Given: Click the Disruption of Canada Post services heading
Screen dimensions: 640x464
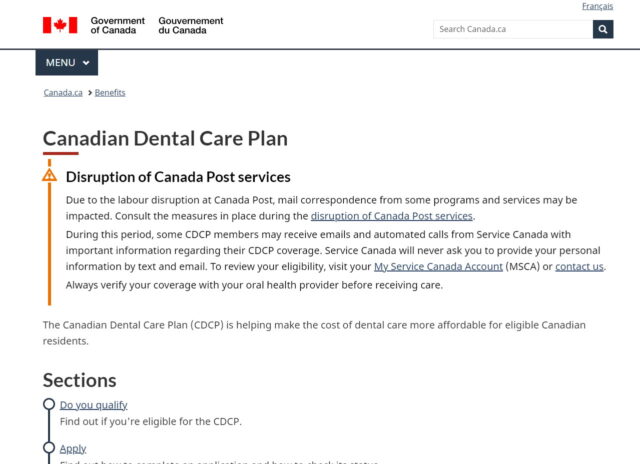Looking at the screenshot, I should [x=178, y=177].
